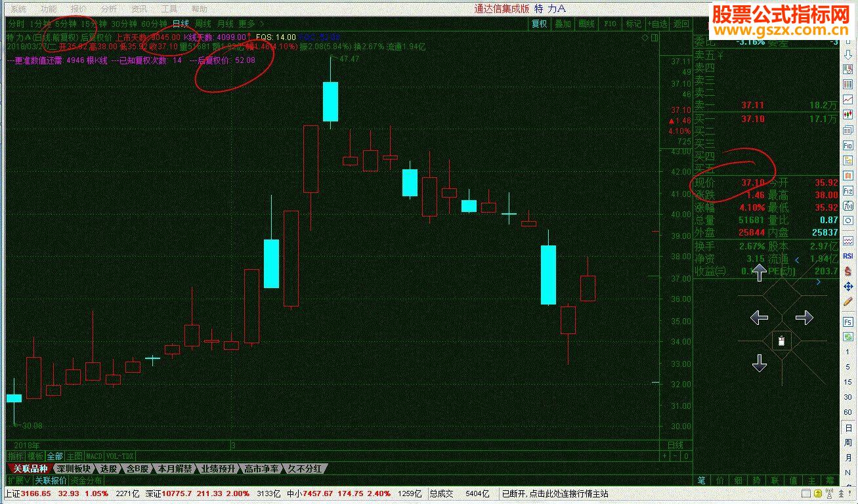This screenshot has height=504, width=858.
Task: Click the sidebar 60 minute shortcut
Action: click(848, 412)
